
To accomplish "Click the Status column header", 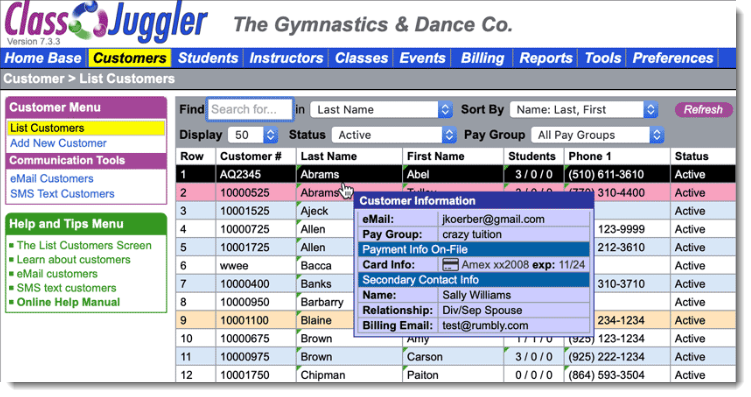I will pos(691,156).
